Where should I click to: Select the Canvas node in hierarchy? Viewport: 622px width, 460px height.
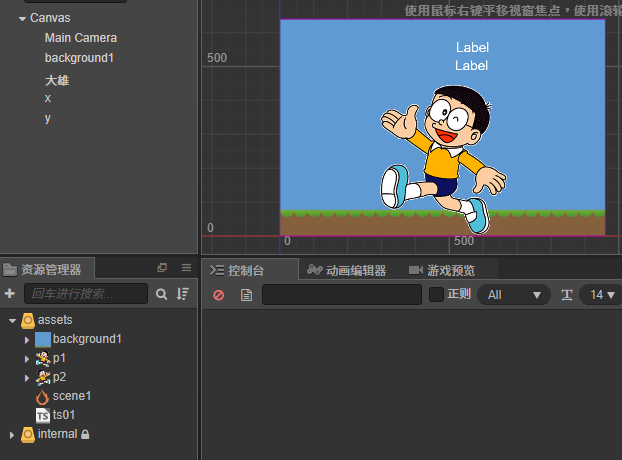pos(50,18)
